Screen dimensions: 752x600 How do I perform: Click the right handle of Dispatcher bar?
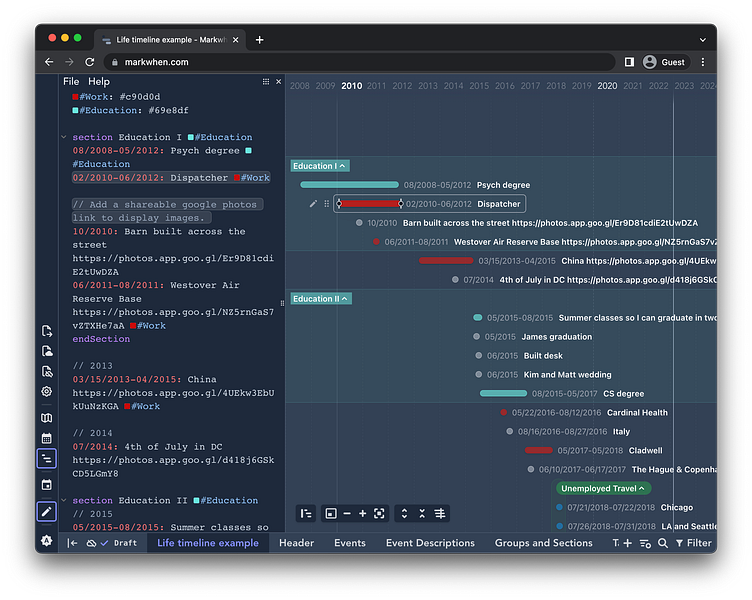pyautogui.click(x=400, y=204)
